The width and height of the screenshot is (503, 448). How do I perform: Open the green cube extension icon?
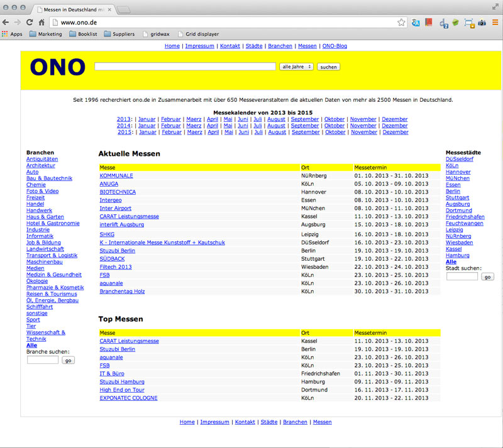coord(455,23)
